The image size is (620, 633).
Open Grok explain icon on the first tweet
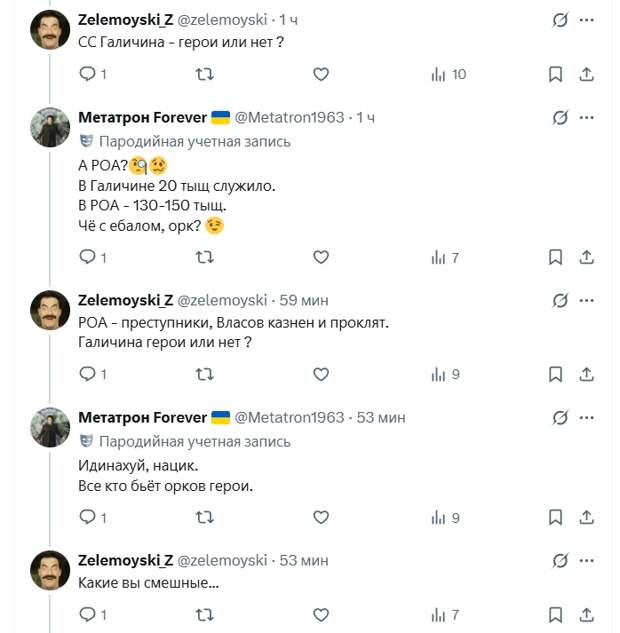[561, 20]
